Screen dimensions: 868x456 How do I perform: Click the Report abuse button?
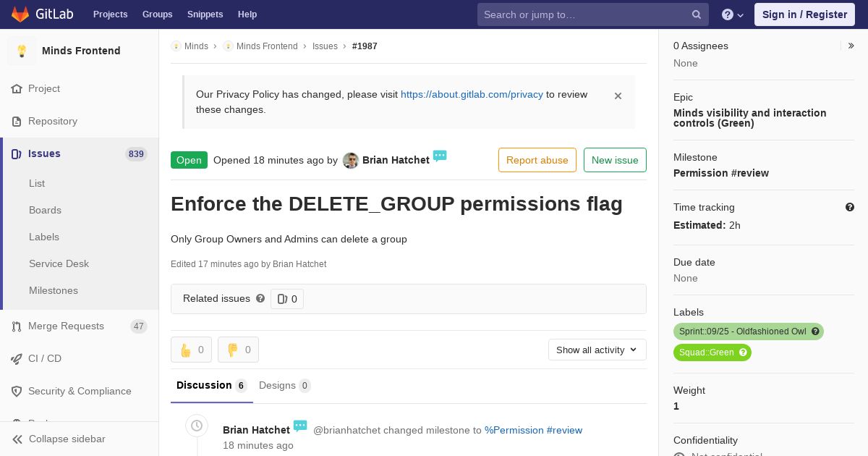pyautogui.click(x=537, y=160)
